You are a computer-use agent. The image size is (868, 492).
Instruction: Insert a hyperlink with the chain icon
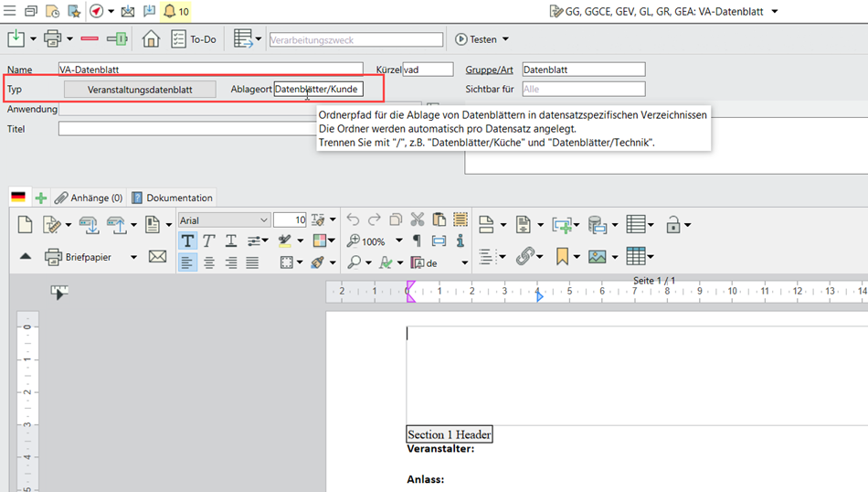[524, 257]
